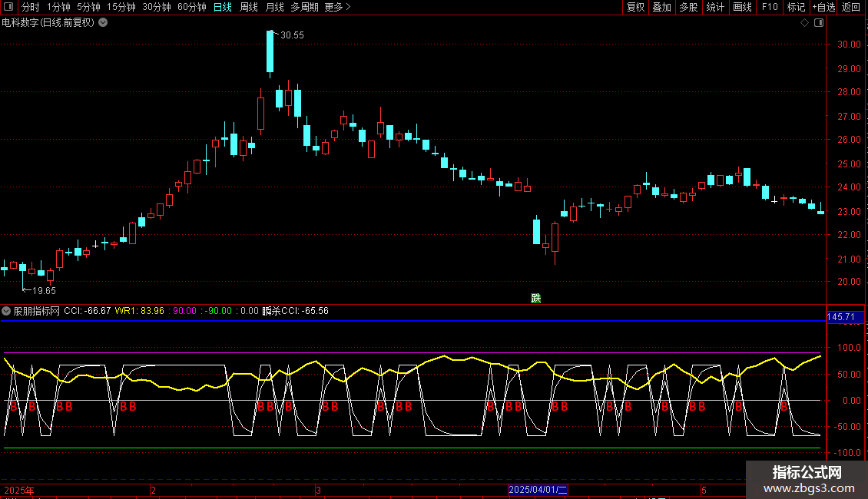Toggle the left sidebar panel icon
The image size is (868, 499).
(x=8, y=8)
